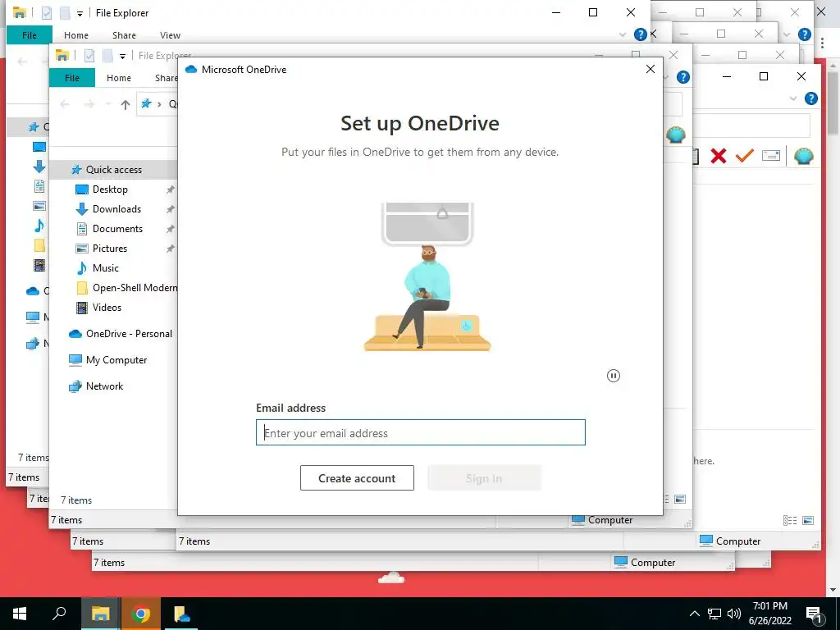Select Pictures under Quick access

(x=109, y=249)
